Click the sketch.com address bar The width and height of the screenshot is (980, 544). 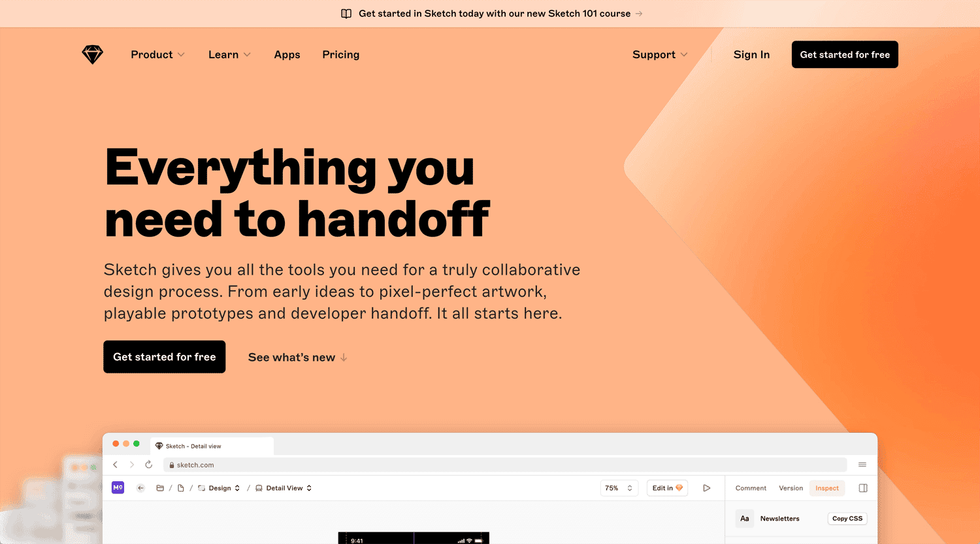pos(505,465)
